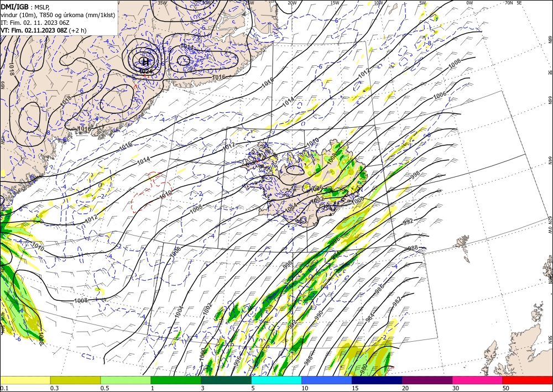Click the 58N label on the right edge
553x392 pixels.
pos(550,339)
